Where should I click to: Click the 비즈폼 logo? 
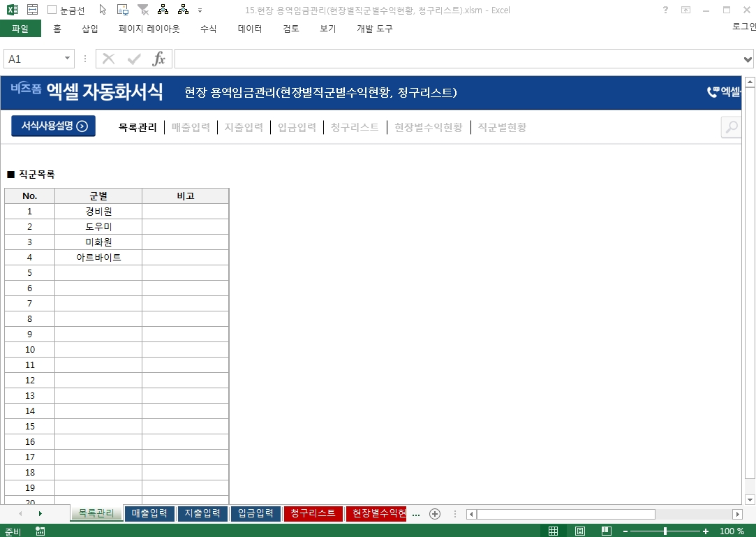tap(26, 88)
